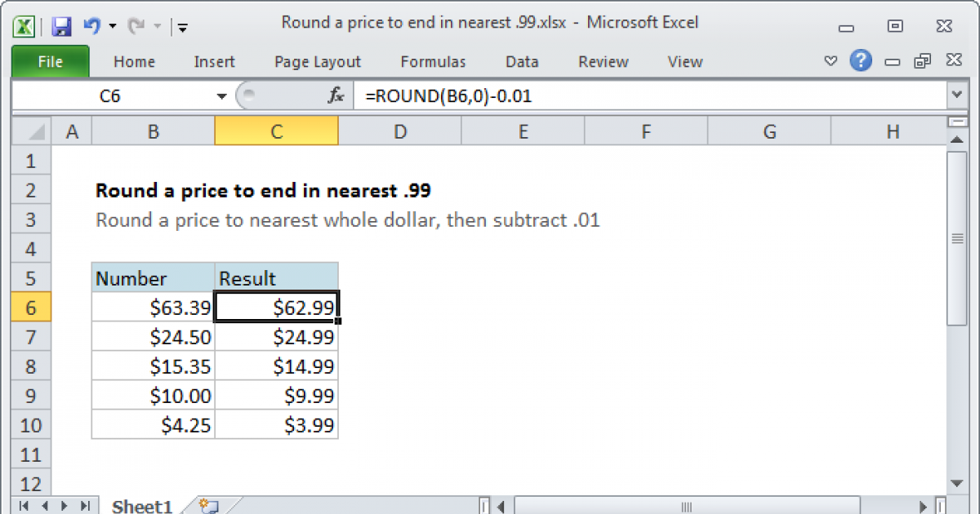Screen dimensions: 980x514
Task: Click the cell containing $15.35
Action: coord(154,366)
